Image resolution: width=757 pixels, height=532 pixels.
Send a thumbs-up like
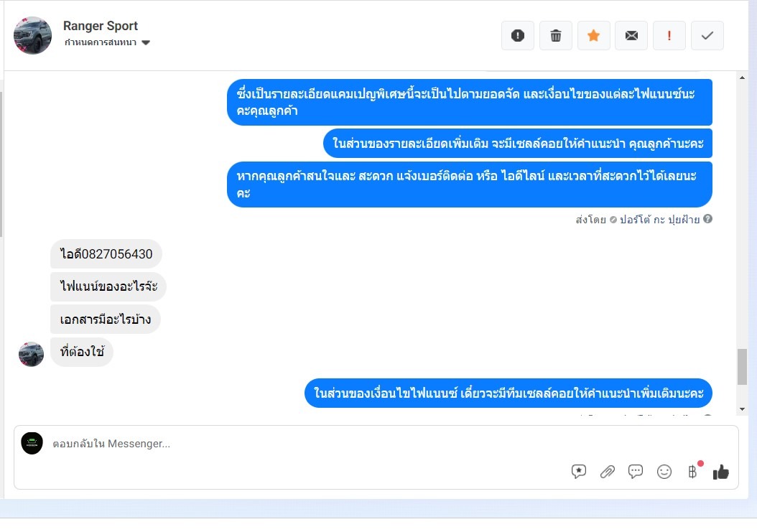721,472
